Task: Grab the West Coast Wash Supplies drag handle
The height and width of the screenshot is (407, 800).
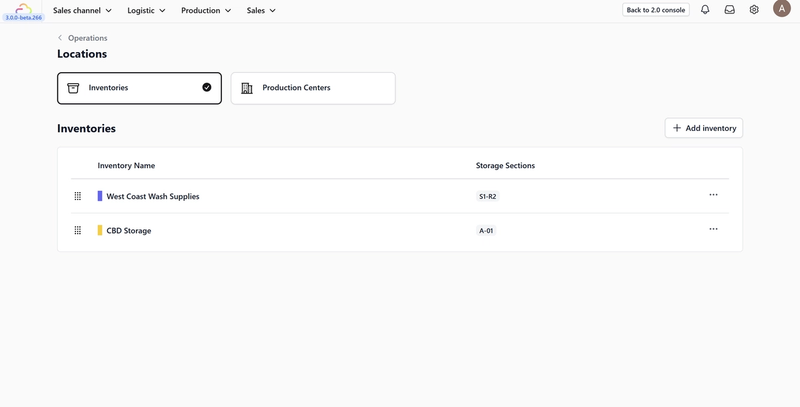Action: 78,196
